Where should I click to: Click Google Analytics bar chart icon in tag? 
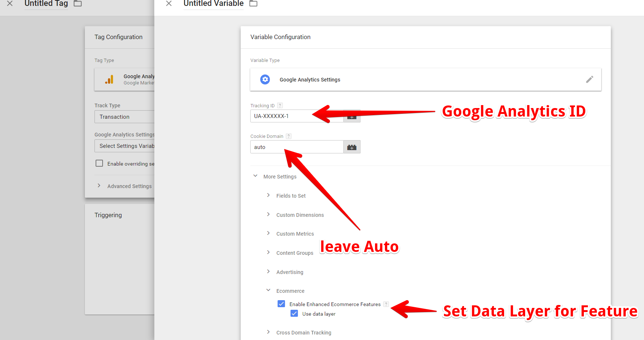pyautogui.click(x=109, y=79)
